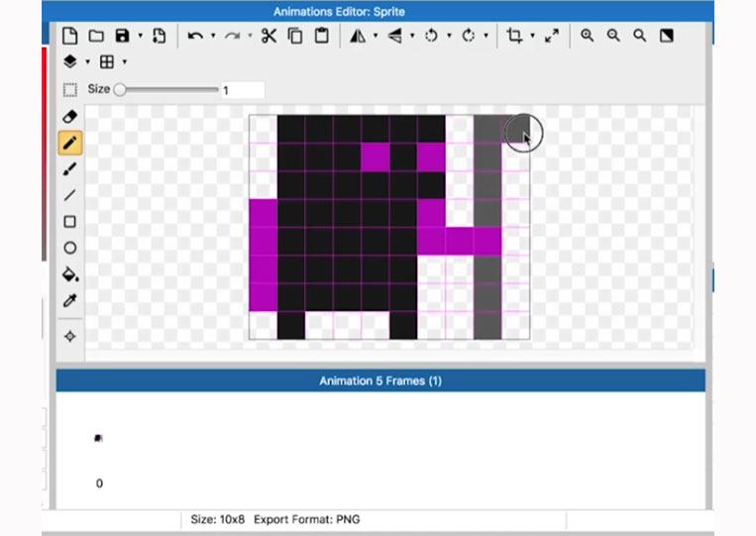
Task: Reset zoom with plain magnifier icon
Action: pyautogui.click(x=640, y=36)
